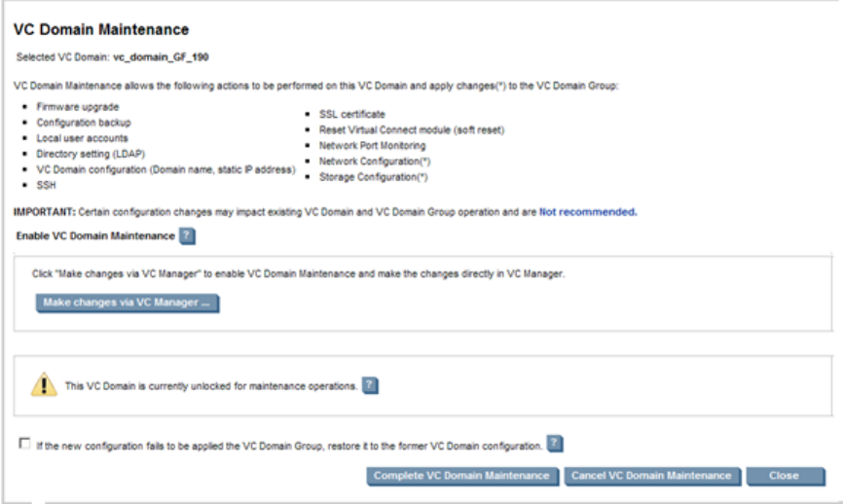
Task: Click Complete VC Domain Maintenance button
Action: [x=461, y=476]
